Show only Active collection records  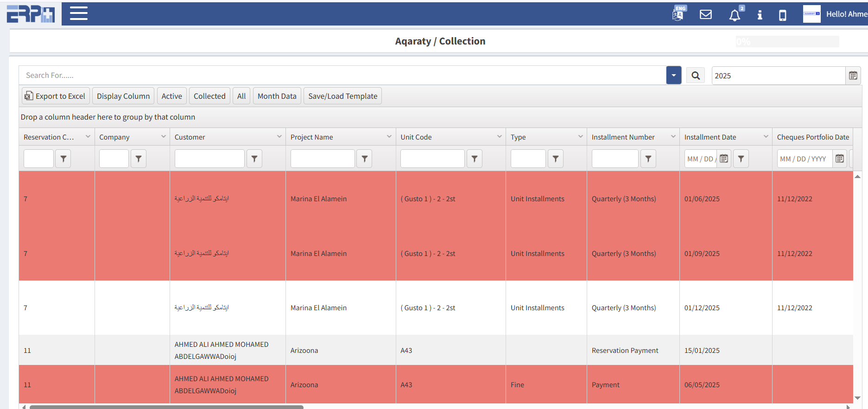(x=171, y=96)
